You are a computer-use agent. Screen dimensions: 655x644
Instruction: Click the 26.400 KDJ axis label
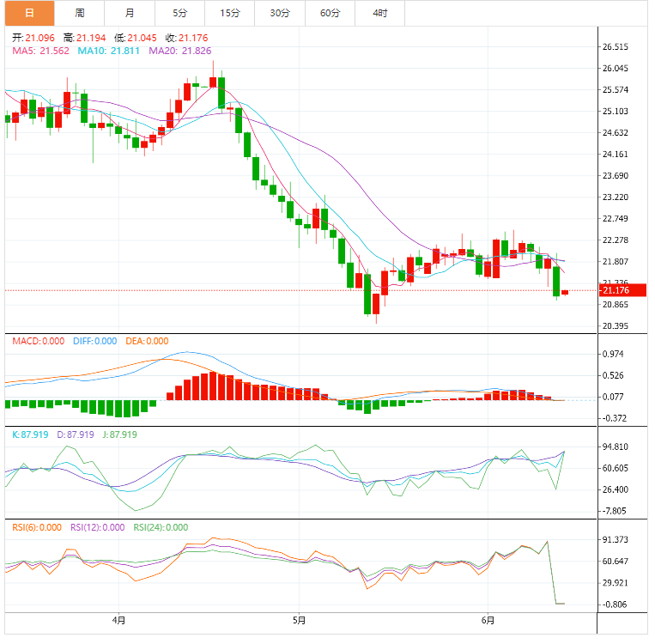616,489
